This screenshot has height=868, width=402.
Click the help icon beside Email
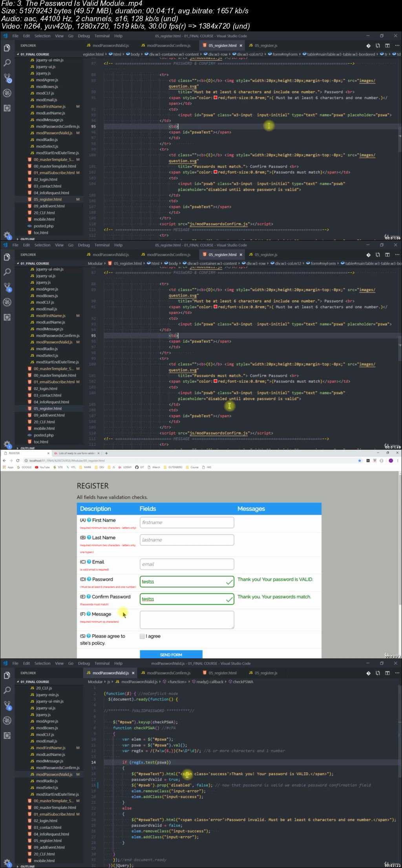pos(89,562)
